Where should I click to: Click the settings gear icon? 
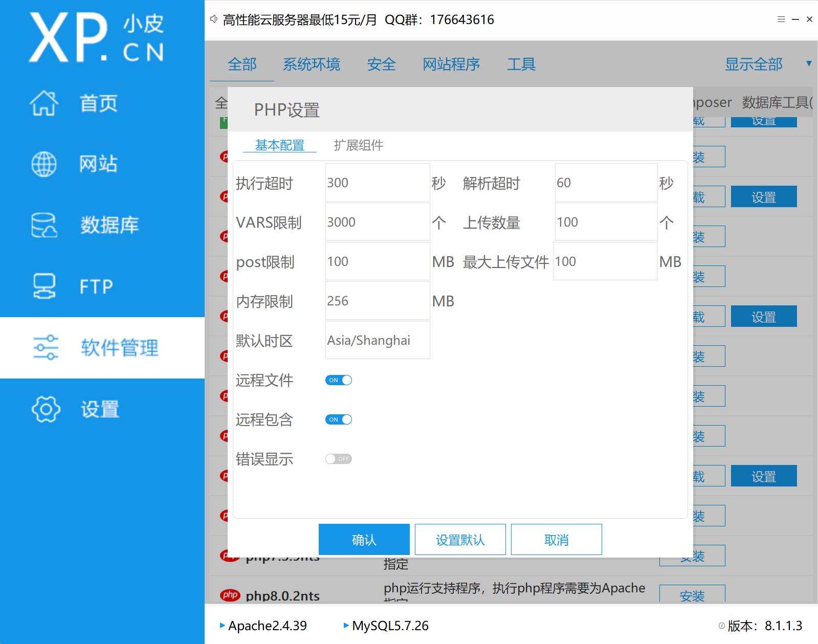pos(46,409)
